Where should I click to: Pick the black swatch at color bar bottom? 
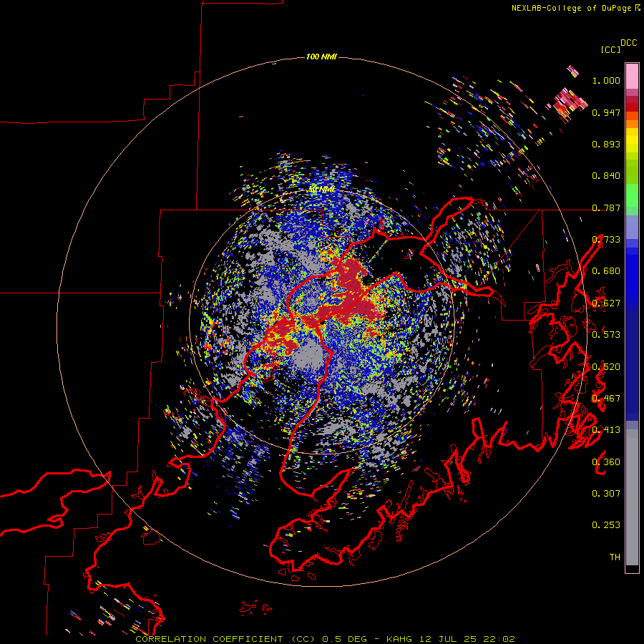[x=632, y=569]
